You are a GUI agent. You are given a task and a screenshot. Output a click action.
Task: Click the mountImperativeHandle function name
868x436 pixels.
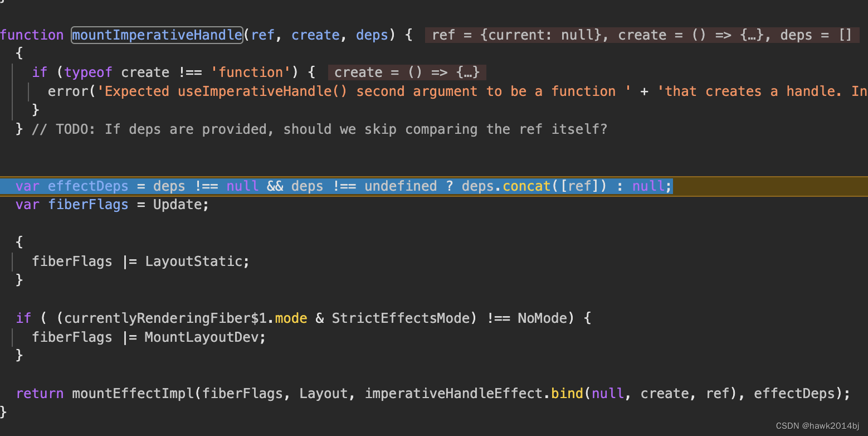(157, 35)
